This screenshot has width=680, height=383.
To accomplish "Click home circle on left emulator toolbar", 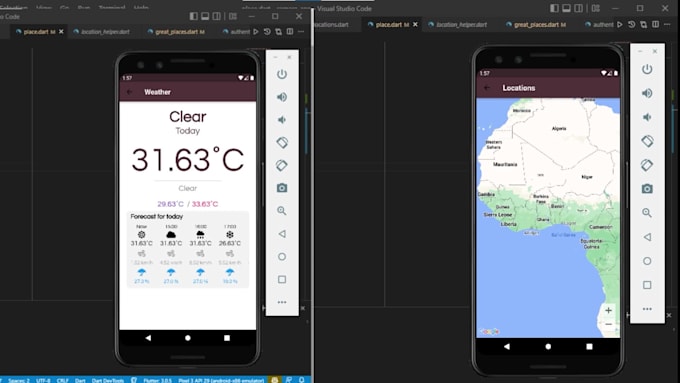I will click(x=282, y=257).
